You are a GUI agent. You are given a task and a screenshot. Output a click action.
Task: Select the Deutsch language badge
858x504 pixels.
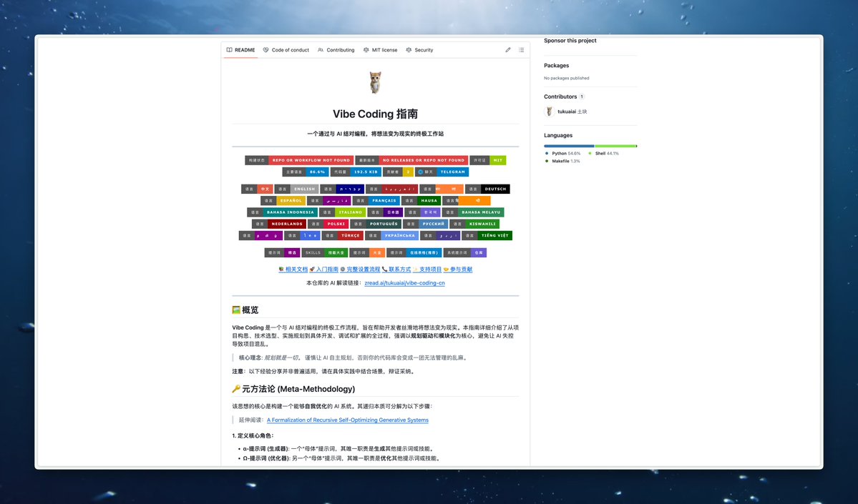click(x=487, y=189)
